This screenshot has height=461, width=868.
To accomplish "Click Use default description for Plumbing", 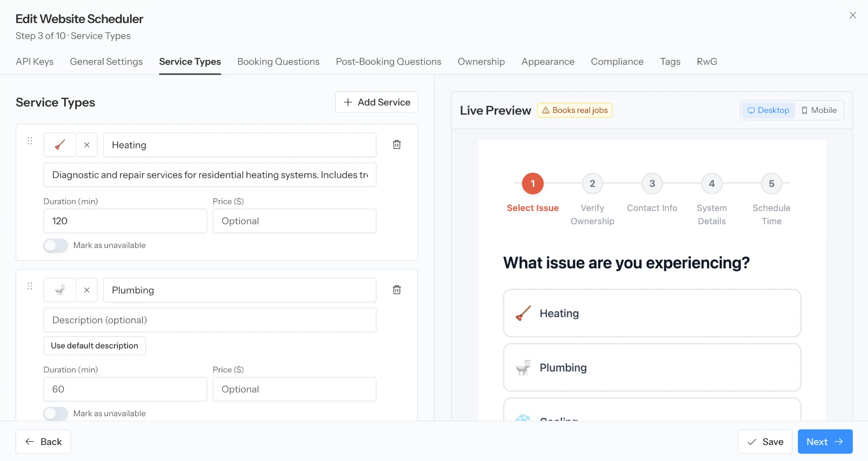I will tap(94, 346).
